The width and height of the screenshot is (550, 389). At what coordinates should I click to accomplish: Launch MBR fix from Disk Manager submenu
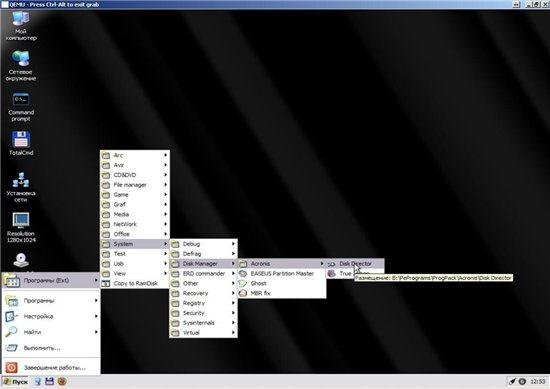(282, 293)
